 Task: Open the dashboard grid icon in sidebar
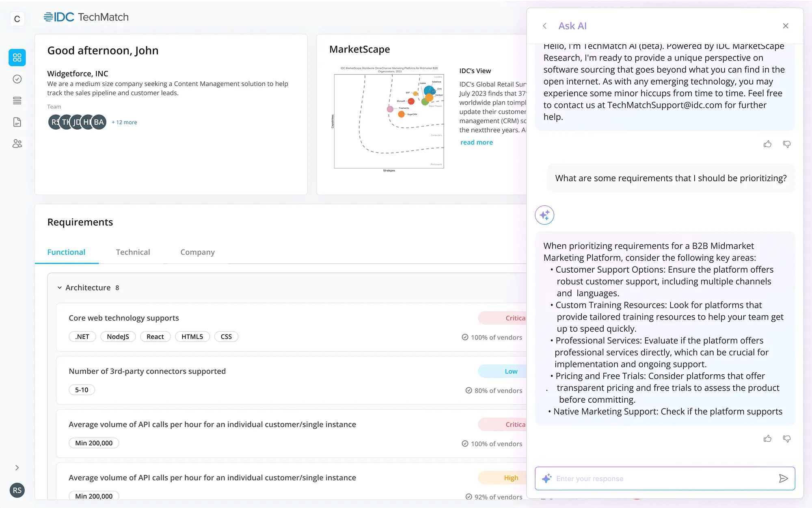tap(17, 57)
